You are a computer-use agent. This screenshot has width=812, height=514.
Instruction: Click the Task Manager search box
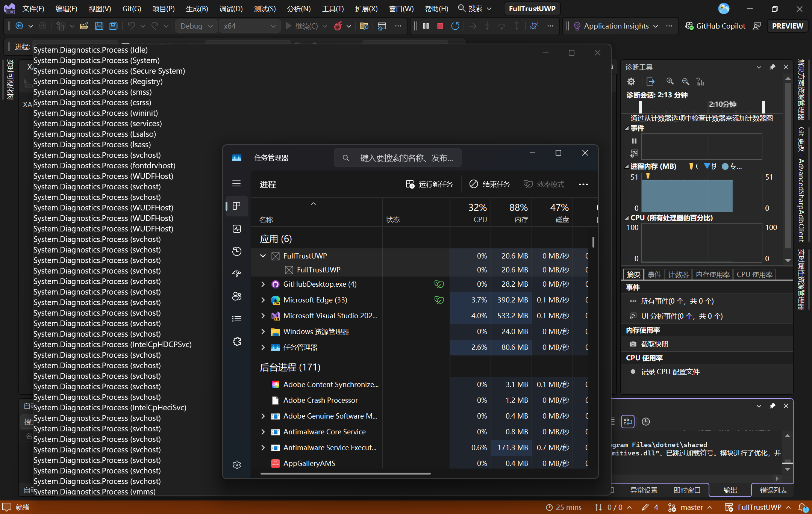point(397,158)
